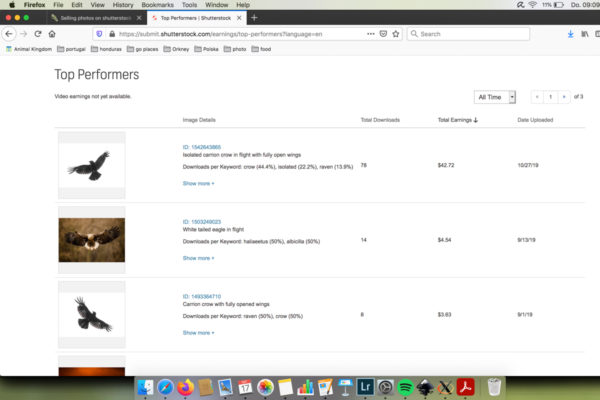The image size is (600, 400).
Task: Open image ID link 1493364710
Action: click(202, 296)
